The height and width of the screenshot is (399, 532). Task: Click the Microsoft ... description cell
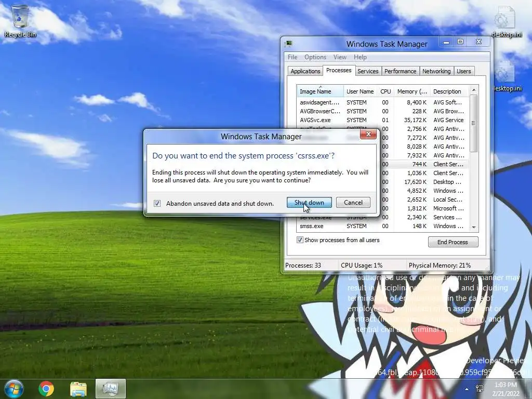pyautogui.click(x=448, y=208)
